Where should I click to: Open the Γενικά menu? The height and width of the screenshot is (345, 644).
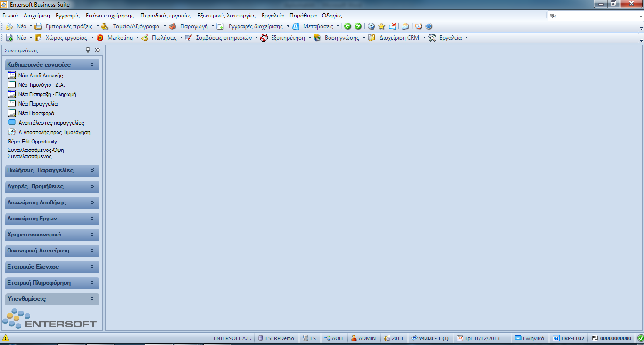pyautogui.click(x=10, y=16)
